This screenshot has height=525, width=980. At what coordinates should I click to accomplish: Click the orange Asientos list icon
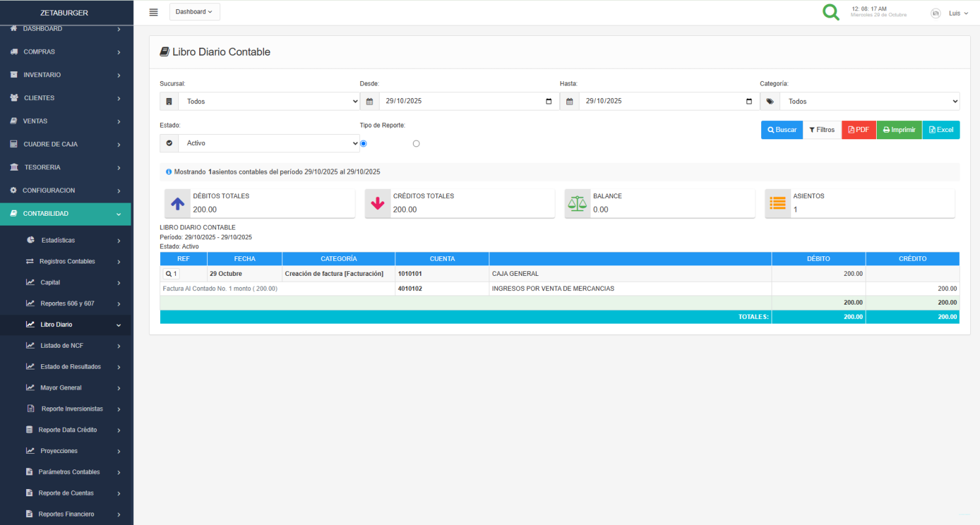(777, 203)
